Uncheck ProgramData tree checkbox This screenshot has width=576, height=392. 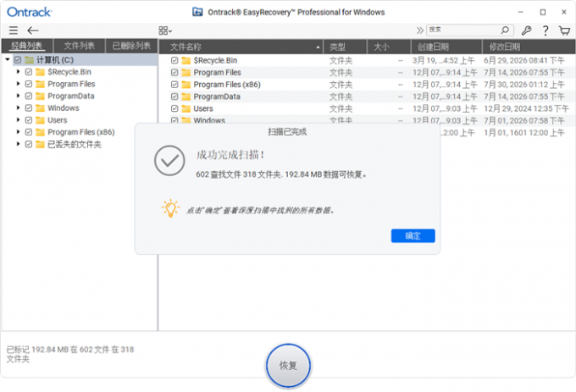pyautogui.click(x=29, y=96)
